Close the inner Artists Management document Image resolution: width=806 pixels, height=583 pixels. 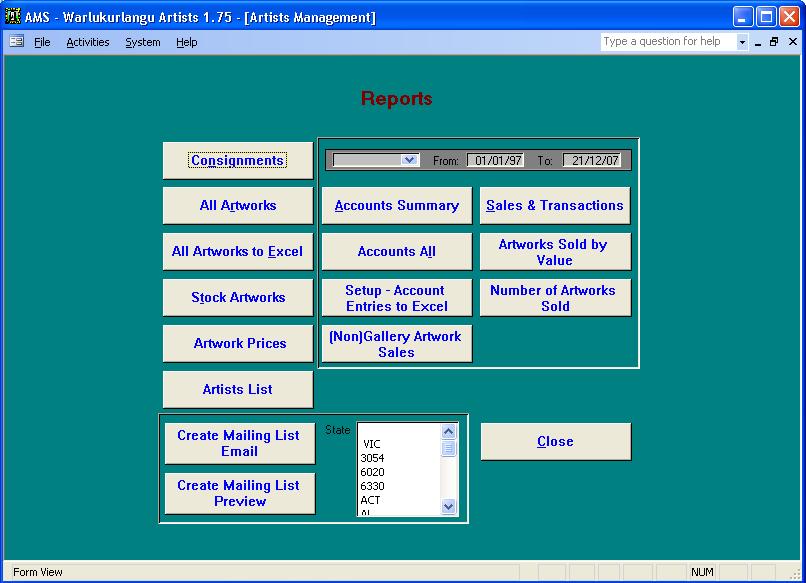[x=793, y=42]
